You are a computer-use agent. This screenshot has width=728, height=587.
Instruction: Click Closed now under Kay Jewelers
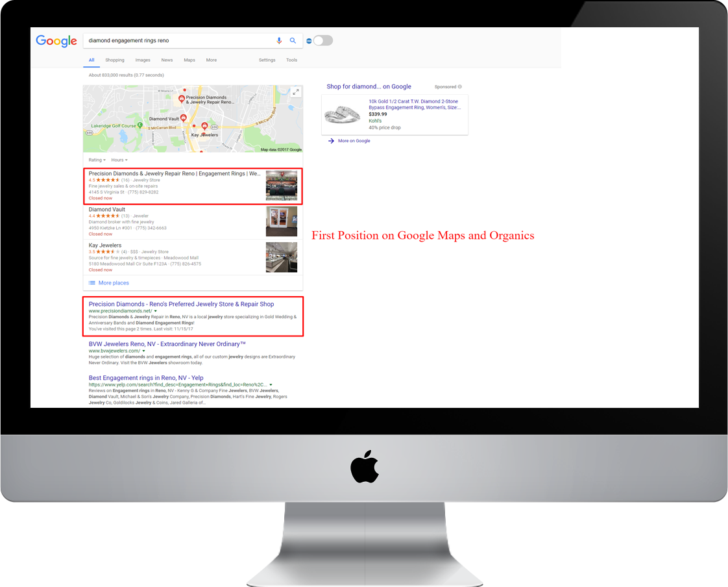click(101, 269)
